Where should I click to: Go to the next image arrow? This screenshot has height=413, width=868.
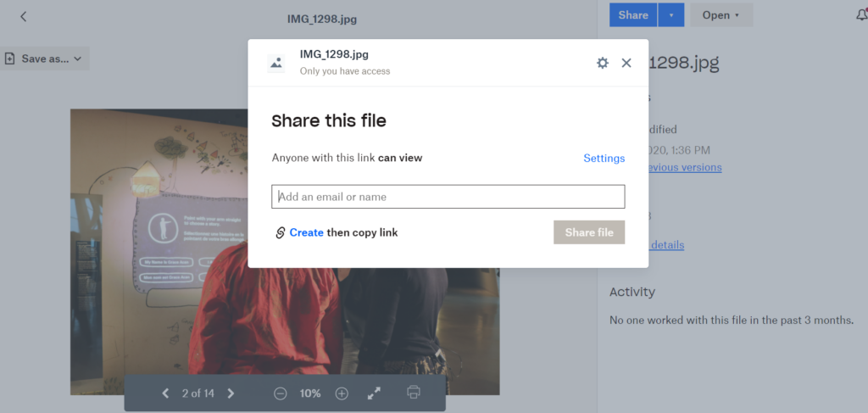pyautogui.click(x=231, y=393)
